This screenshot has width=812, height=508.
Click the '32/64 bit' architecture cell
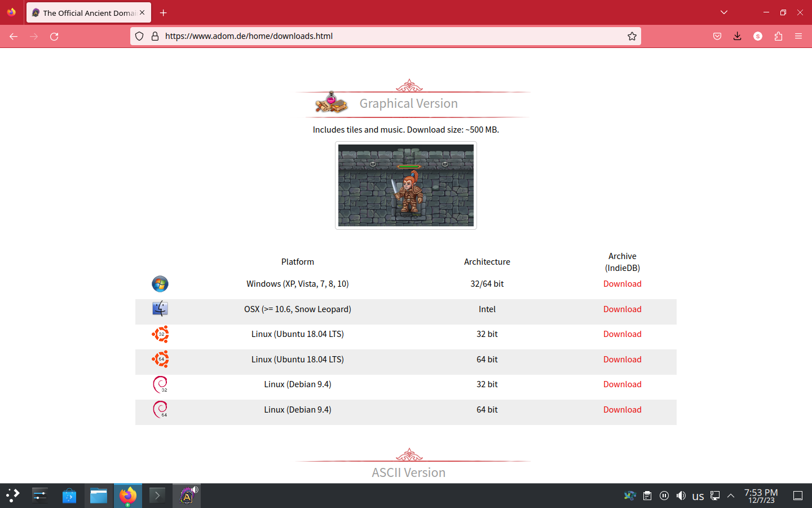[x=487, y=284]
